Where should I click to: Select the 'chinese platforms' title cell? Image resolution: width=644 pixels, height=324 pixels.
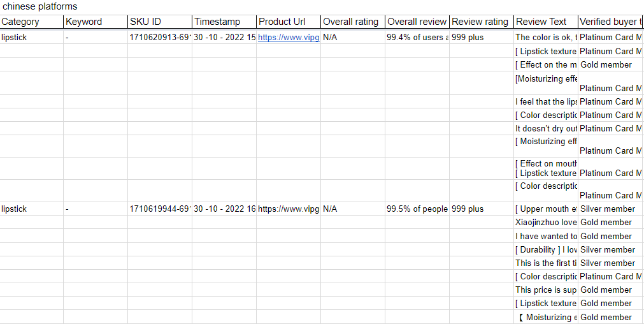39,6
